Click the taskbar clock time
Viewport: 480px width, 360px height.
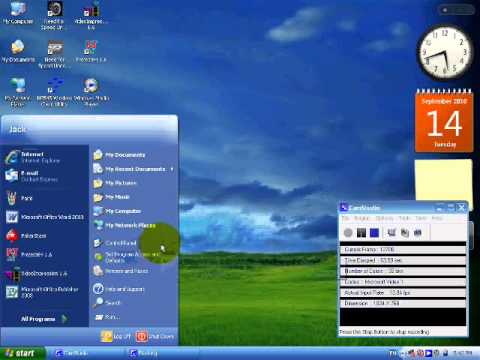[463, 353]
